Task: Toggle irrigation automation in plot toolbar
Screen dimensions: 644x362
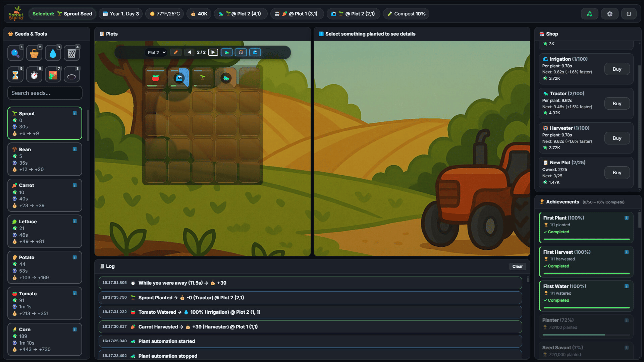Action: [x=255, y=52]
